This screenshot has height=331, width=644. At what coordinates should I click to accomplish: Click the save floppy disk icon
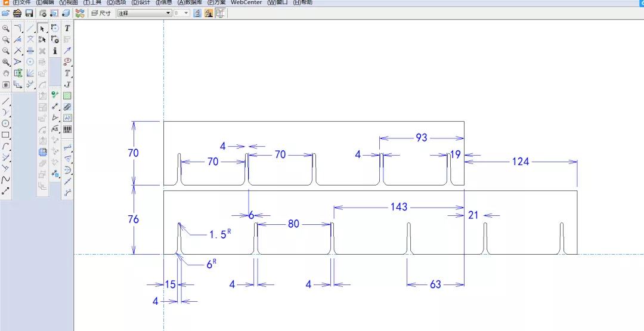[x=29, y=13]
